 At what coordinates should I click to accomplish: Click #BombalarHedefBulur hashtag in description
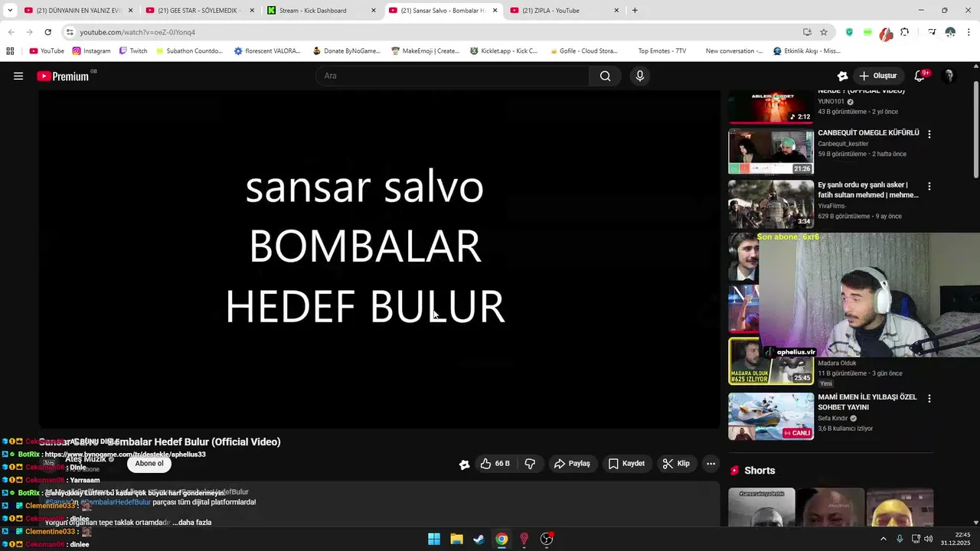[116, 502]
